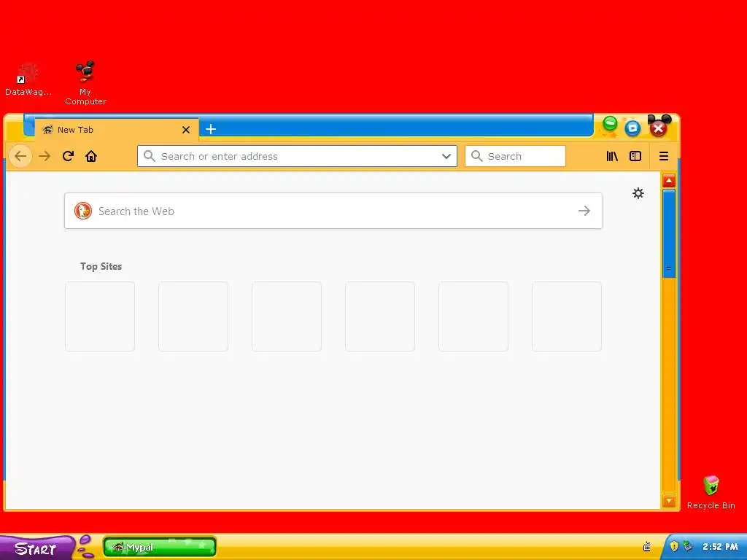Click the clock showing 2:52 PM
Image resolution: width=747 pixels, height=560 pixels.
720,547
